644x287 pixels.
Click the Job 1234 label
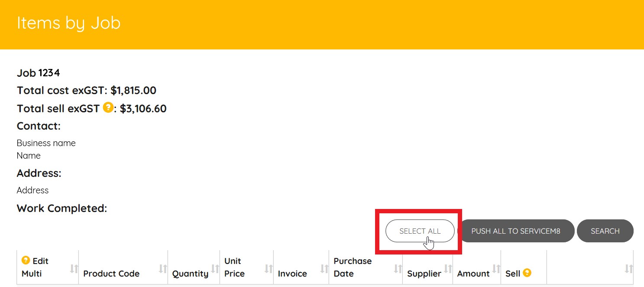[38, 73]
